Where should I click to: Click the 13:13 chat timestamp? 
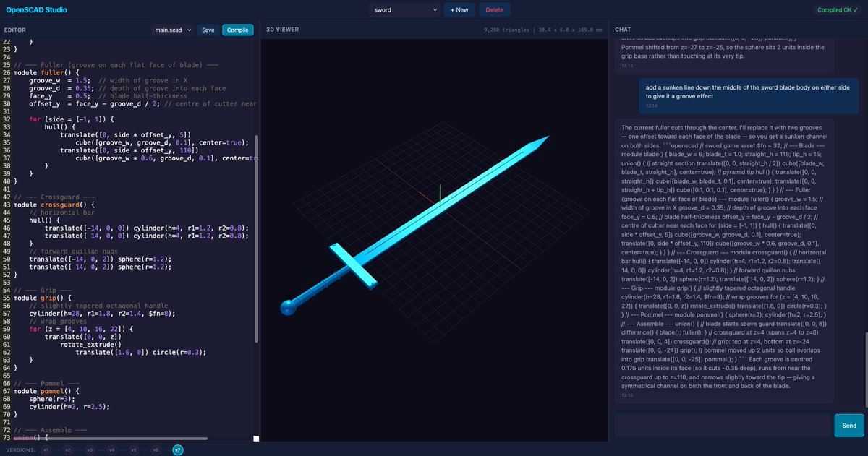627,65
